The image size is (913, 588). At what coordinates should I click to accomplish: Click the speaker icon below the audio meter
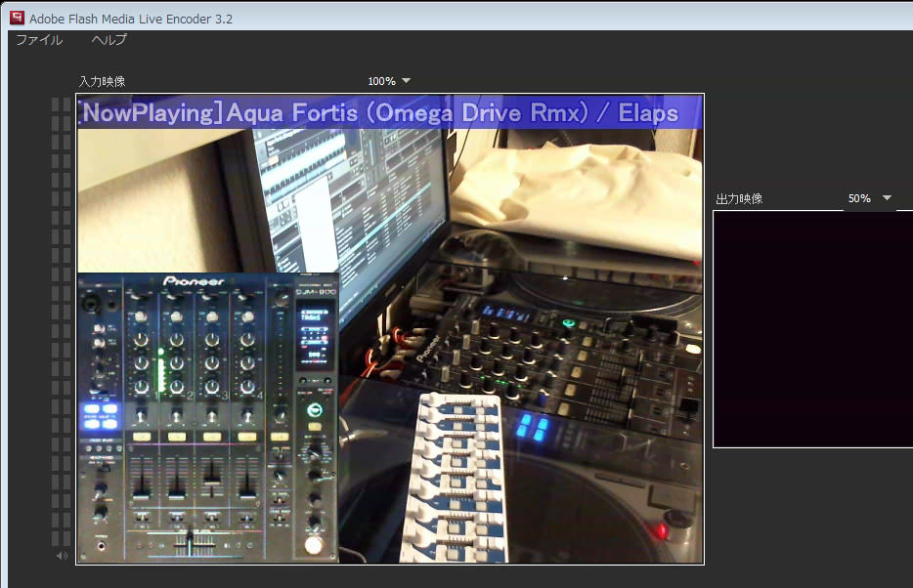[x=62, y=556]
